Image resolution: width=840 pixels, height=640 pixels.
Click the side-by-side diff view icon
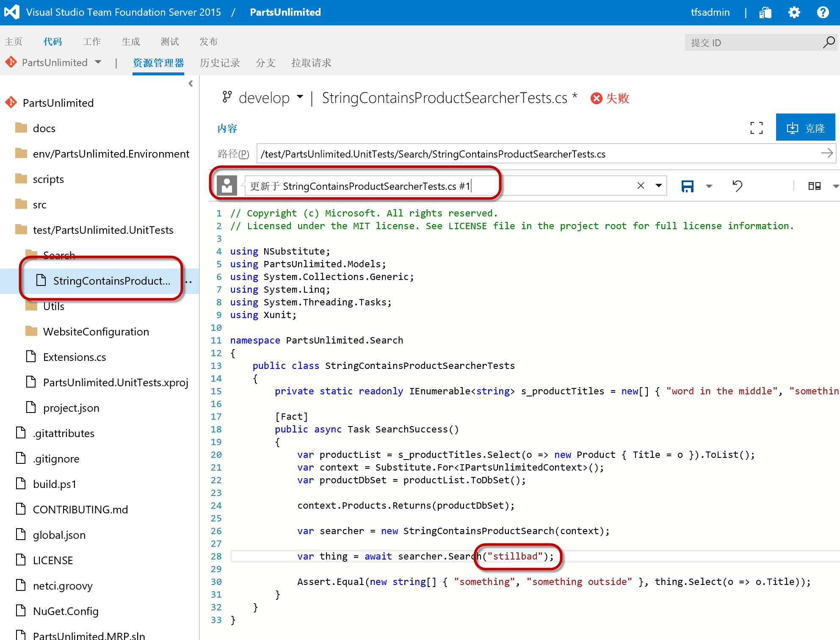coord(814,186)
